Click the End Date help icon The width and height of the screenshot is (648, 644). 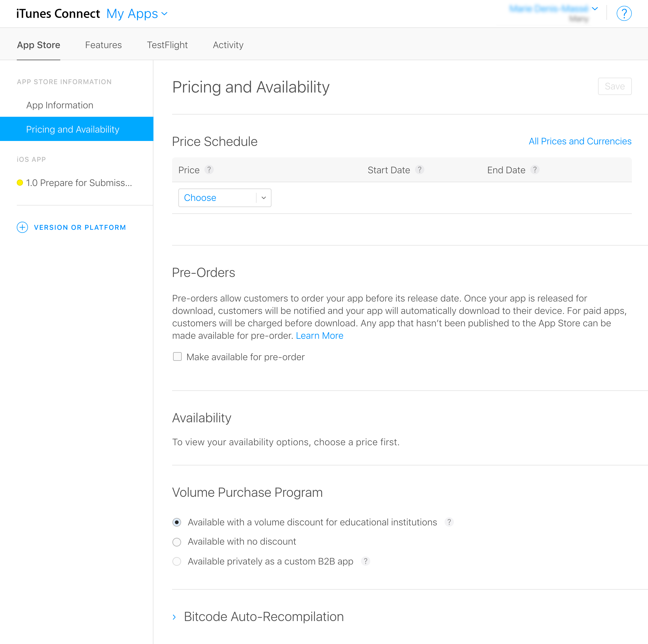coord(535,170)
